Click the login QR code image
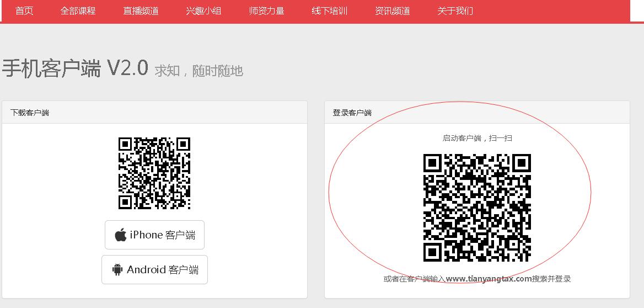644x308 pixels. pyautogui.click(x=477, y=208)
